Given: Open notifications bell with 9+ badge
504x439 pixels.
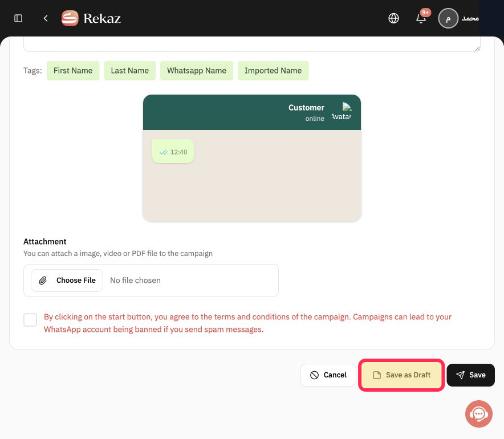Looking at the screenshot, I should tap(422, 18).
